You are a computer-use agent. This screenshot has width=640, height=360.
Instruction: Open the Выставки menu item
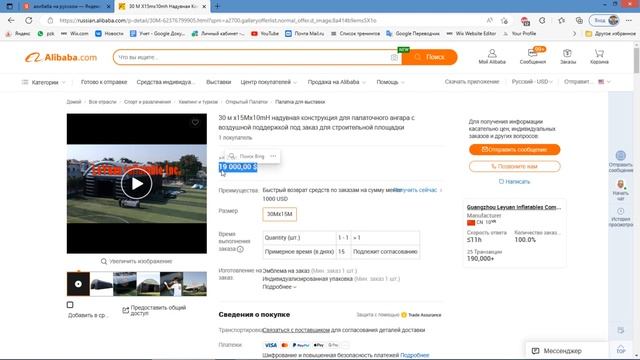point(218,82)
